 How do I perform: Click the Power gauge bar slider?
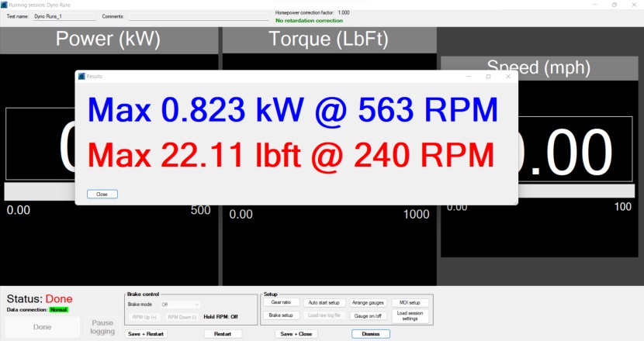click(40, 191)
